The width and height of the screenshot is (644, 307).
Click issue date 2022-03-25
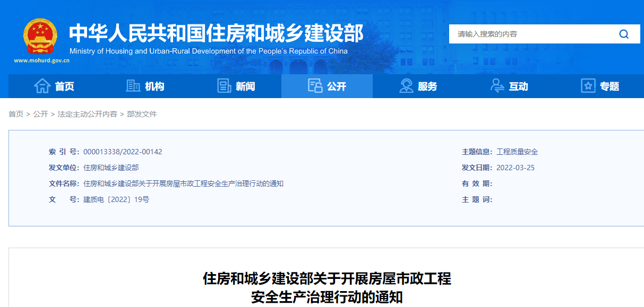coord(516,168)
